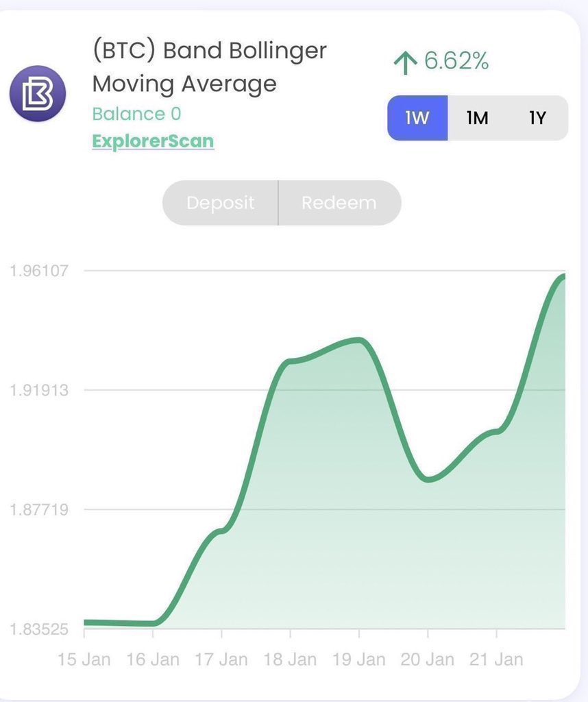Image resolution: width=588 pixels, height=702 pixels.
Task: Click the 6.62% change value
Action: 456,61
